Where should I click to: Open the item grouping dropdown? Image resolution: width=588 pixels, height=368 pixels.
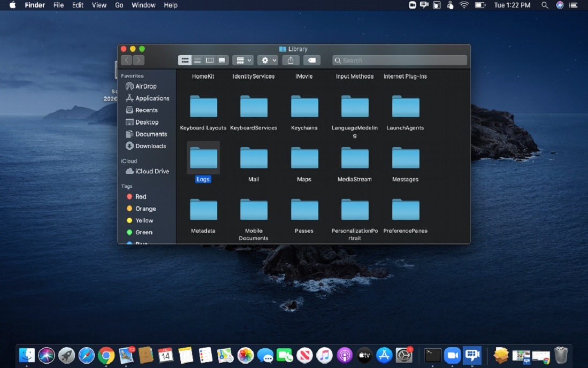point(243,60)
